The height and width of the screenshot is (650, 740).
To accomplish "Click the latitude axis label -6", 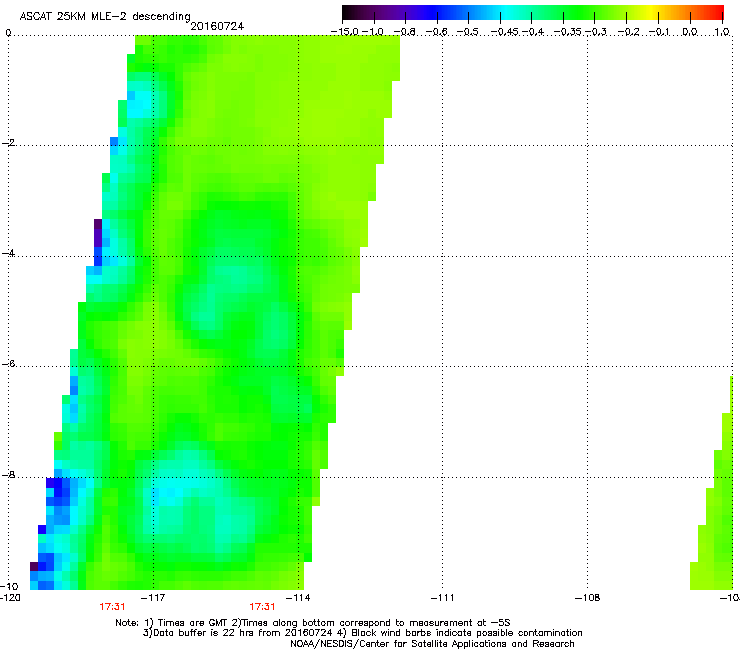I will [8, 364].
